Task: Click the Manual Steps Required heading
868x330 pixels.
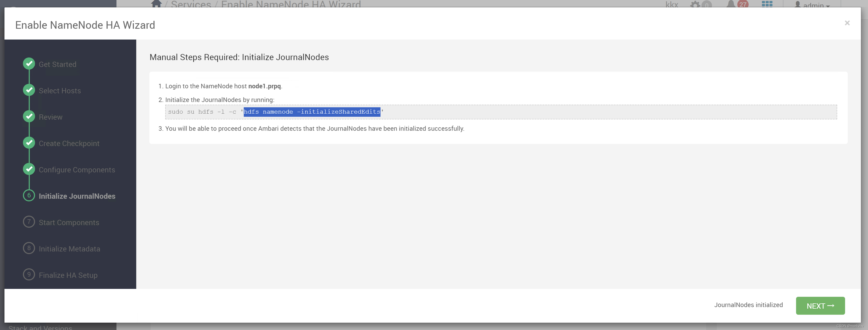Action: coord(239,57)
